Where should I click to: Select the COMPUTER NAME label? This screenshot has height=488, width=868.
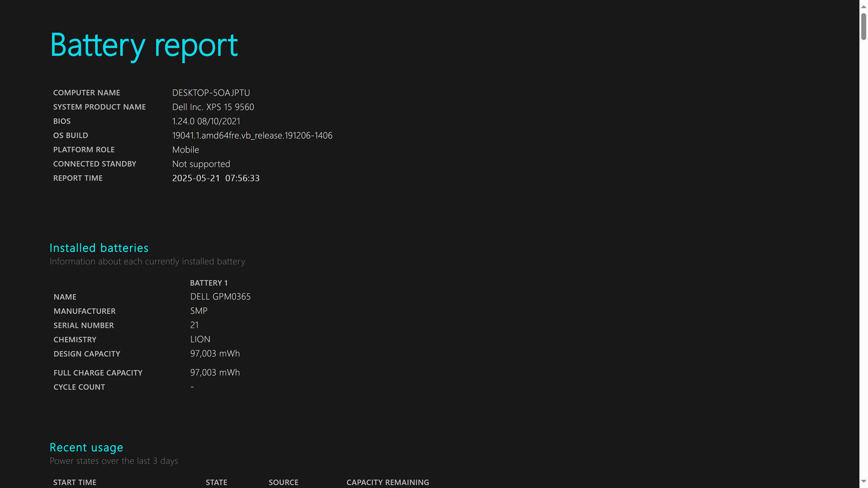87,93
